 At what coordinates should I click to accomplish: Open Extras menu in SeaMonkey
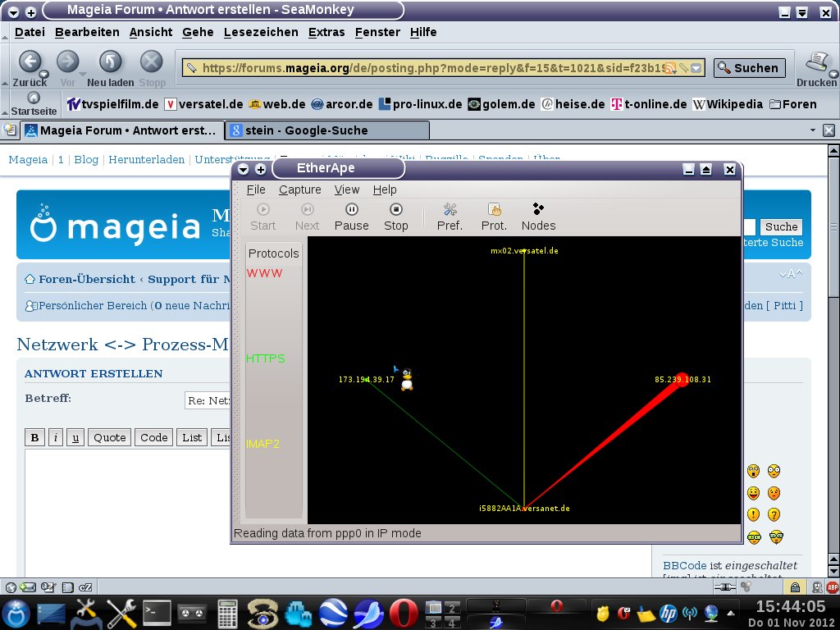coord(326,32)
